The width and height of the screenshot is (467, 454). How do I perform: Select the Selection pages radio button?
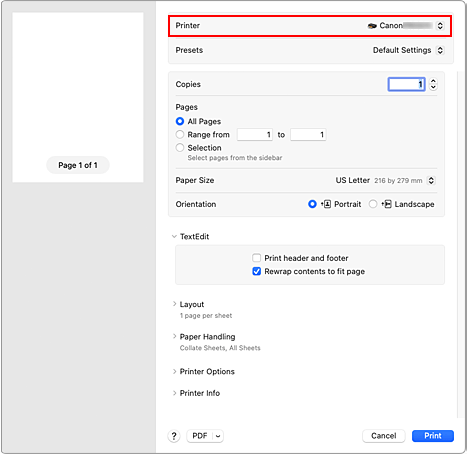pos(180,148)
